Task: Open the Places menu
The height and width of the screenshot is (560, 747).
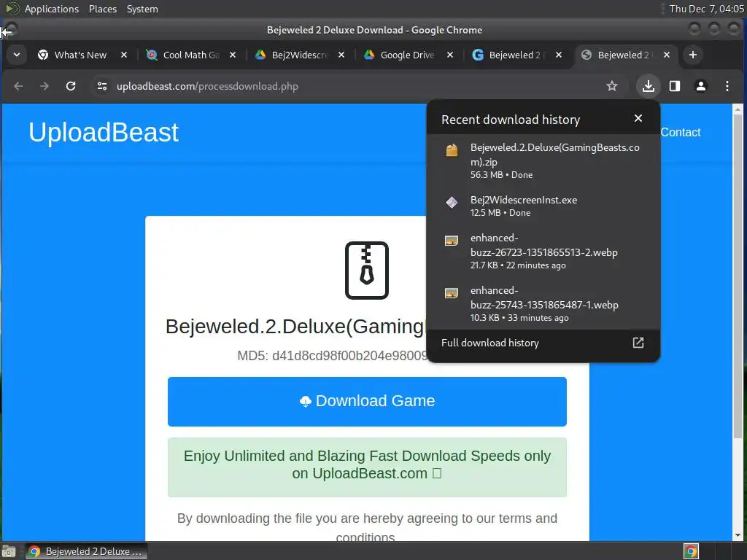Action: pos(102,9)
